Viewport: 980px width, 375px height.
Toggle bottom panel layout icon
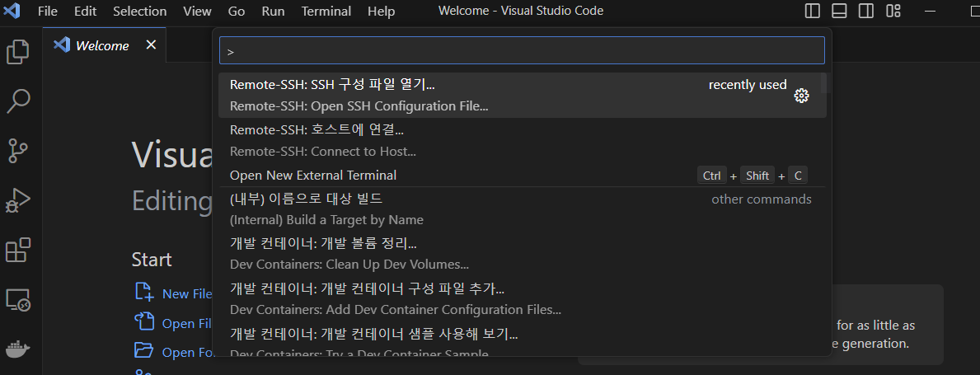[x=839, y=11]
